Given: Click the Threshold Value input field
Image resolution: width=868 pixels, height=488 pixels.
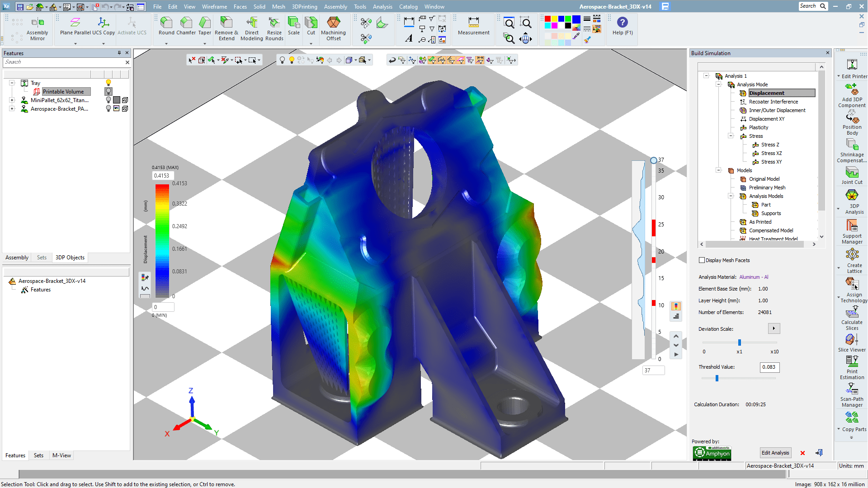Looking at the screenshot, I should pyautogui.click(x=769, y=367).
